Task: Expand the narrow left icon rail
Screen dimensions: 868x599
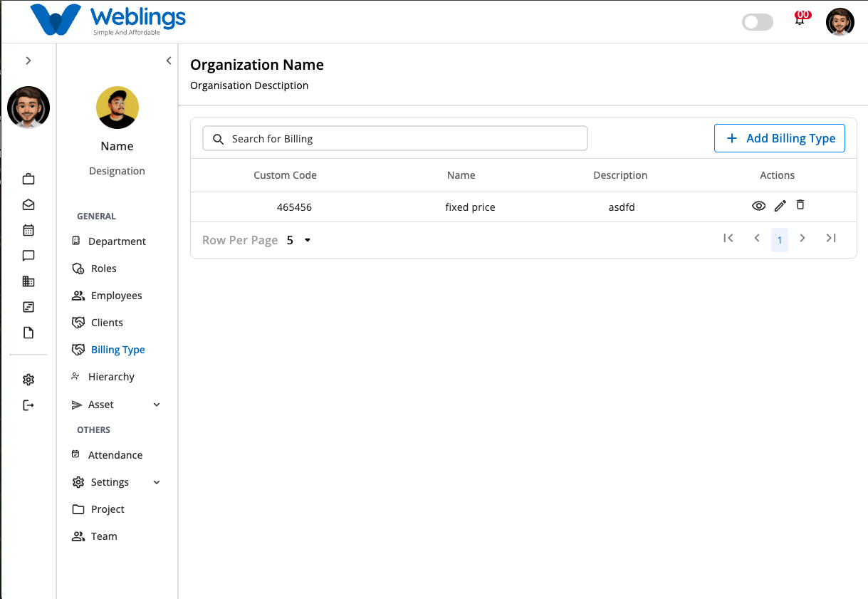Action: coord(28,61)
